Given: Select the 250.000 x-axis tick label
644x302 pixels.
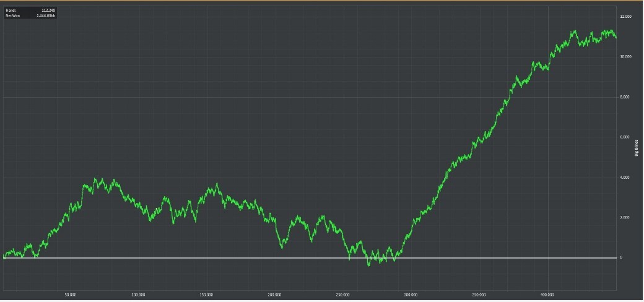Looking at the screenshot, I should 343,295.
